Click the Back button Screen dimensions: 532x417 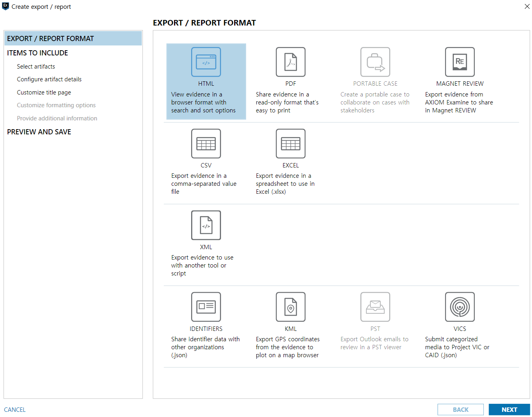[461, 410]
